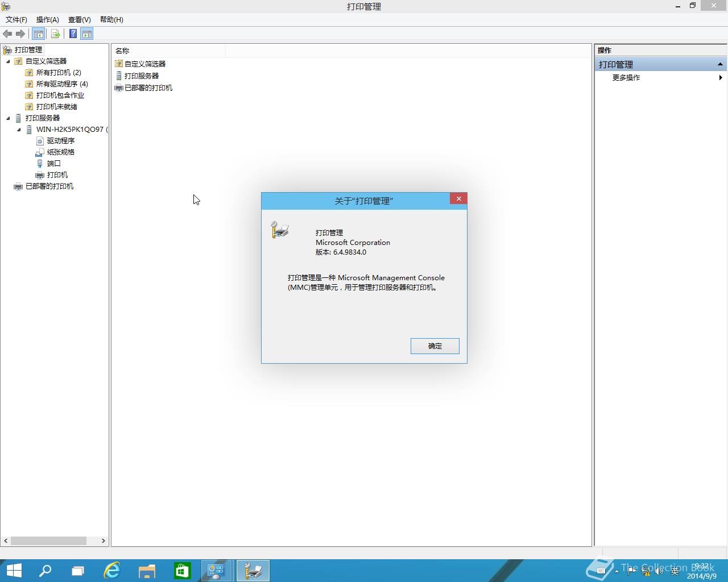Collapse the 打印管理 section in actions pane

(x=720, y=64)
